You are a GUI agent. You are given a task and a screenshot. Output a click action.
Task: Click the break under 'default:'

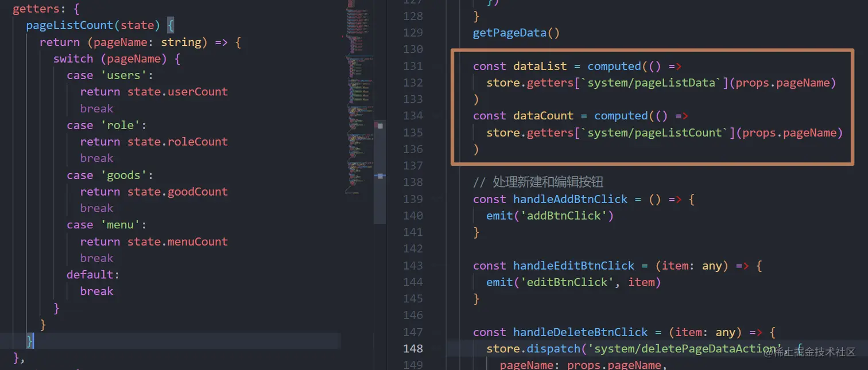coord(96,291)
